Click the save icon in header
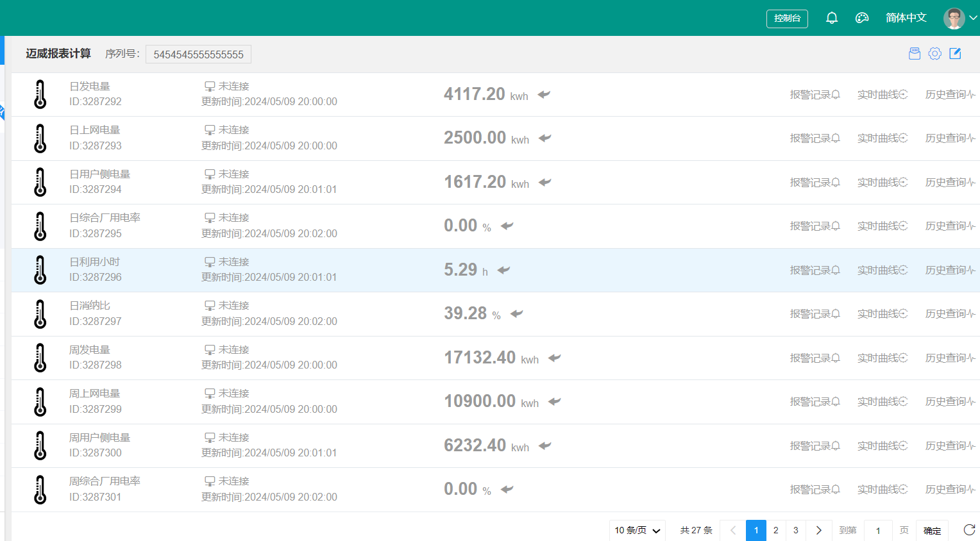The width and height of the screenshot is (980, 541). 915,54
